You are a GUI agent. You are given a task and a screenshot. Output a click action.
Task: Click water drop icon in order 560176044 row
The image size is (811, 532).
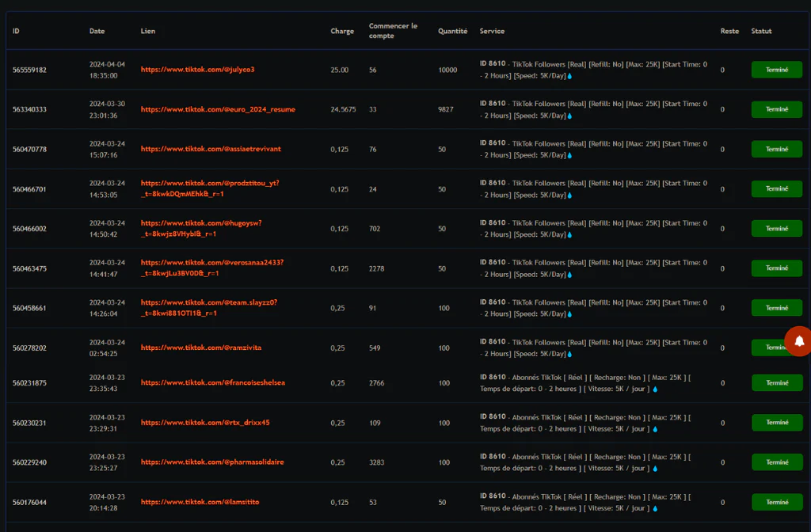(x=655, y=508)
